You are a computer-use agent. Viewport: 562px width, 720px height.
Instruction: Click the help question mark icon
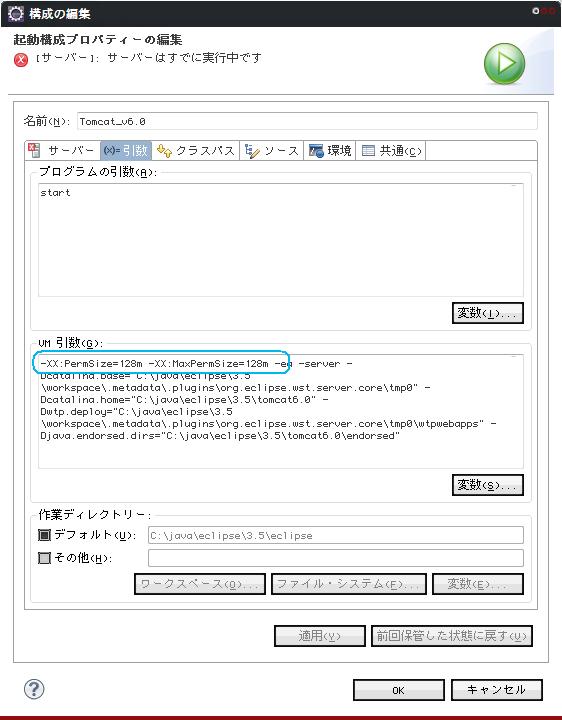34,689
